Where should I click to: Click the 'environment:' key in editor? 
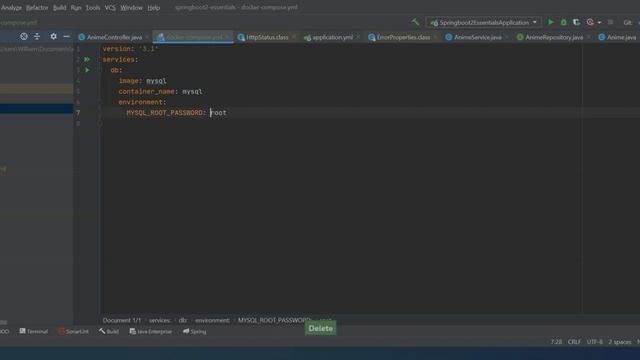142,102
